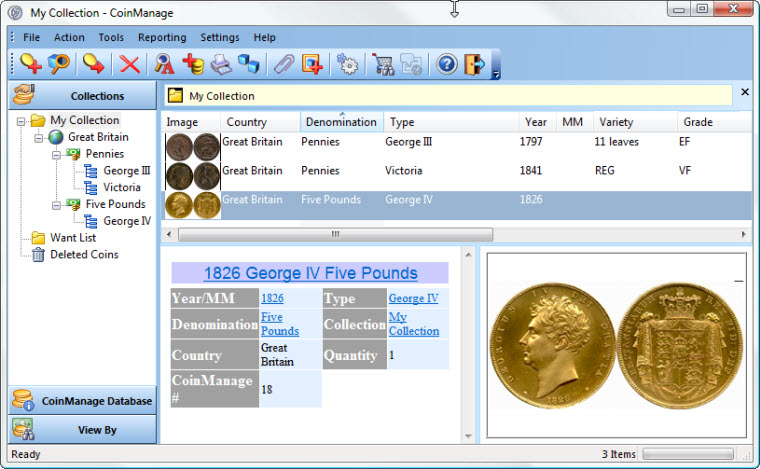Sort by the Variety column header

(635, 122)
